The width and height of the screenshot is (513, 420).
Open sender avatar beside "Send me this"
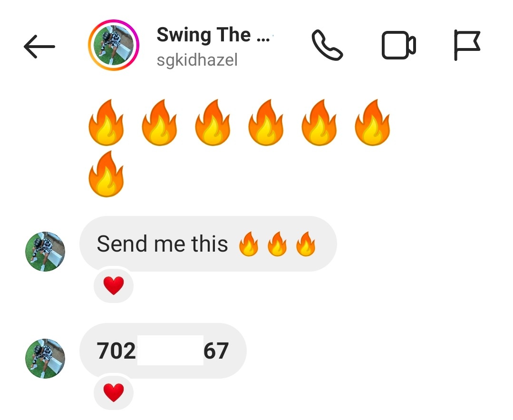coord(45,252)
